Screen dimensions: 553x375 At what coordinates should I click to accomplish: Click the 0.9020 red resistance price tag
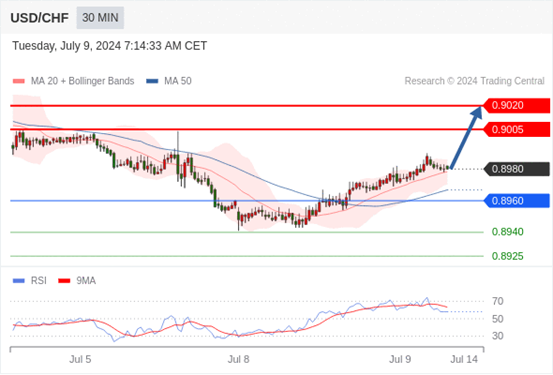516,105
